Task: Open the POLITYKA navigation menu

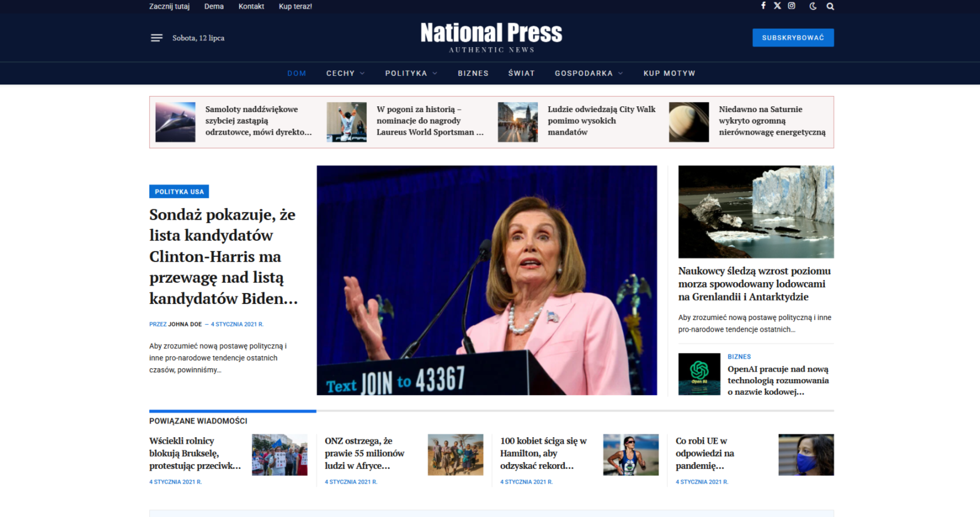Action: pyautogui.click(x=406, y=74)
